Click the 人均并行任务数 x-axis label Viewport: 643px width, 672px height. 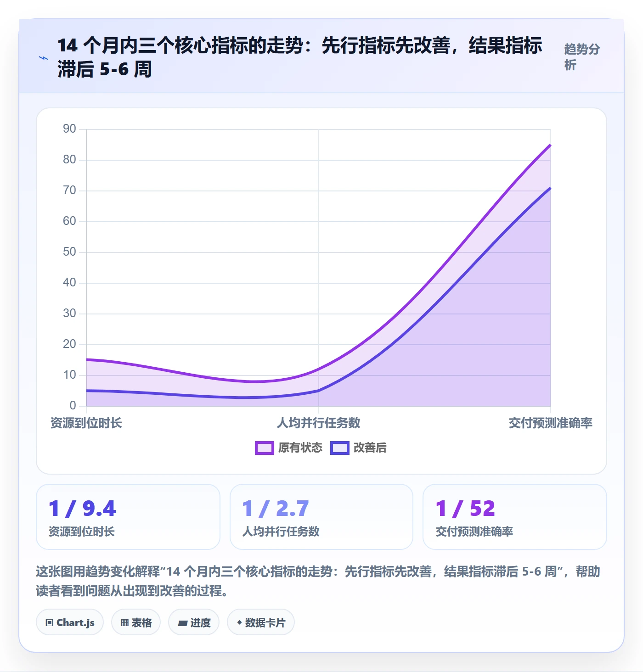coord(319,423)
